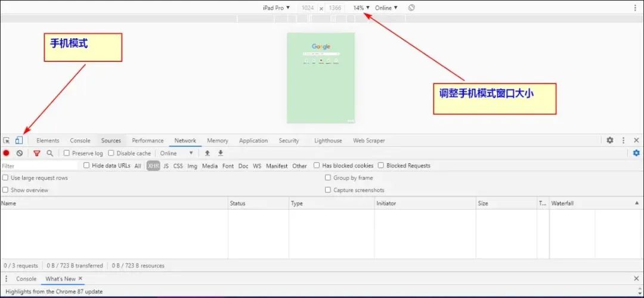Sort by the Initiator column header
Image resolution: width=644 pixels, height=298 pixels.
425,203
